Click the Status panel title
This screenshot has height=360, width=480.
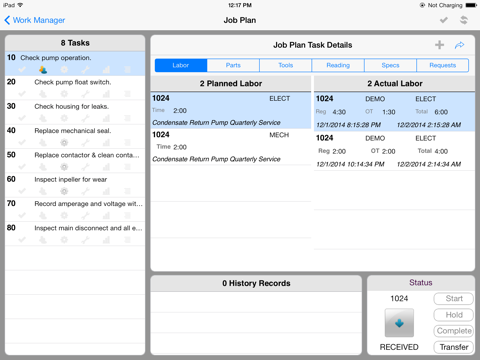(421, 283)
